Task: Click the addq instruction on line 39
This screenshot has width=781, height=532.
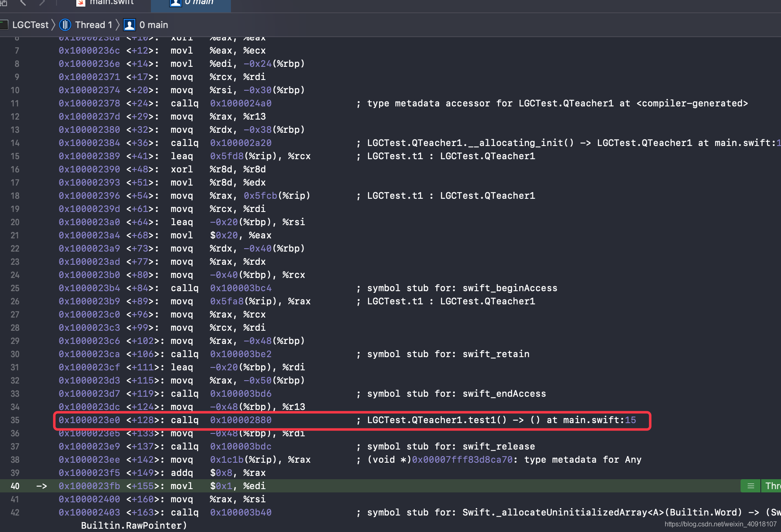Action: pos(182,473)
